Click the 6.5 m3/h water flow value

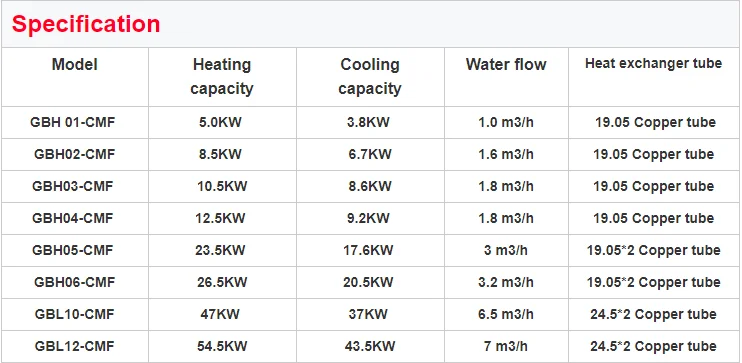(x=506, y=314)
